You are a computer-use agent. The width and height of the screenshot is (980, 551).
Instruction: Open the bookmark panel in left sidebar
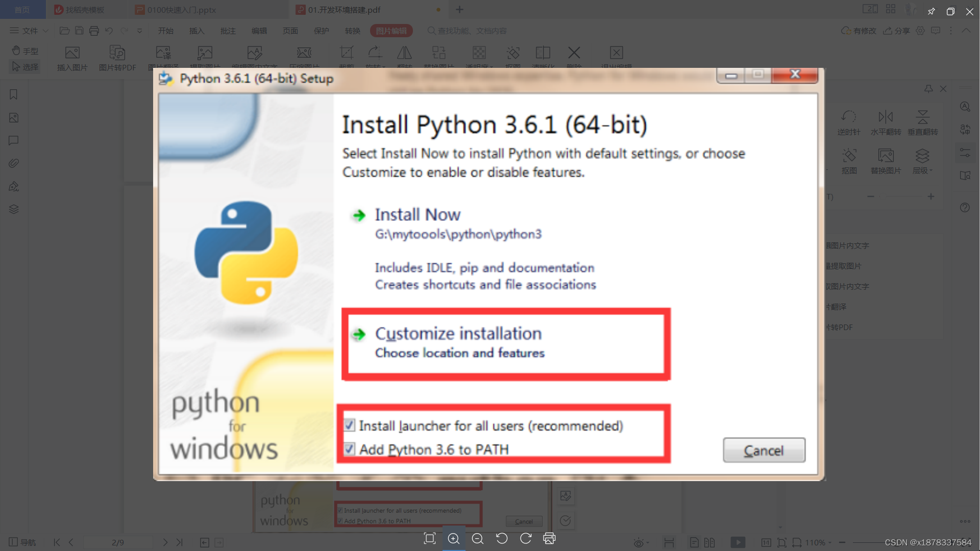[x=14, y=94]
